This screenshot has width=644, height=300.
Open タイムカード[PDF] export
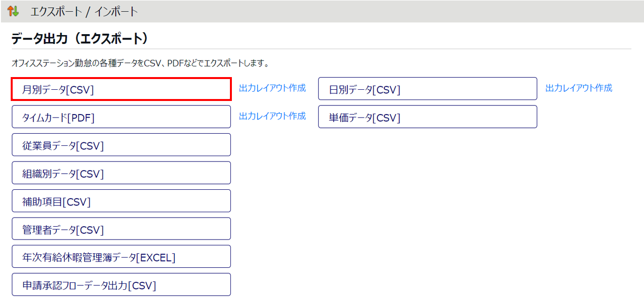pos(121,117)
